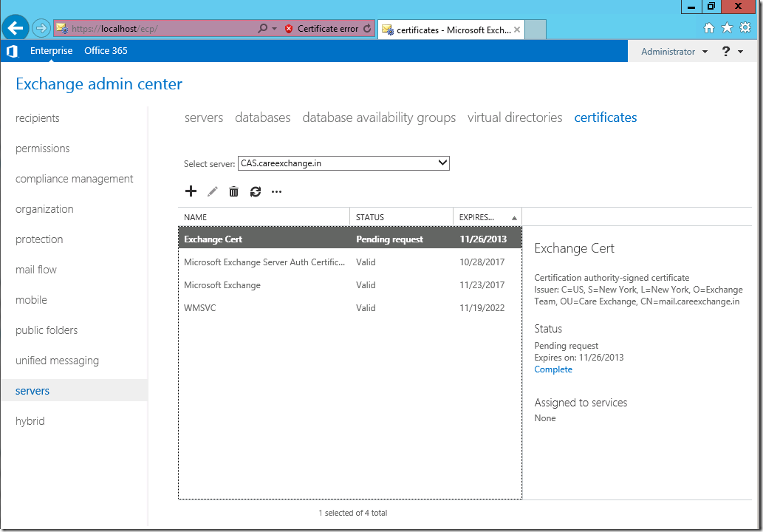
Task: Open public folders section
Action: [47, 330]
